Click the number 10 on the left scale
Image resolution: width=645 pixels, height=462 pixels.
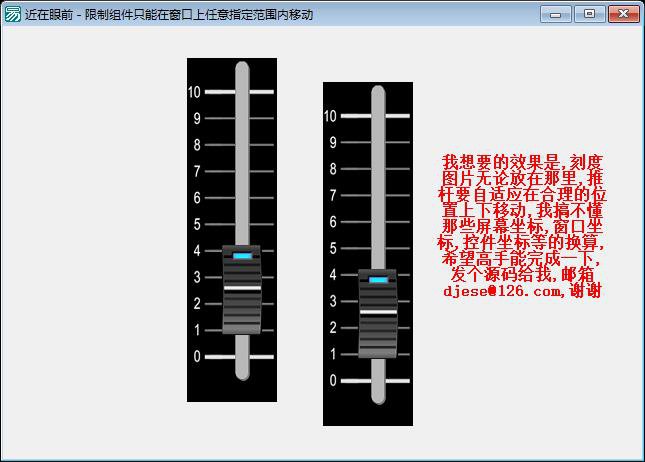tap(194, 92)
